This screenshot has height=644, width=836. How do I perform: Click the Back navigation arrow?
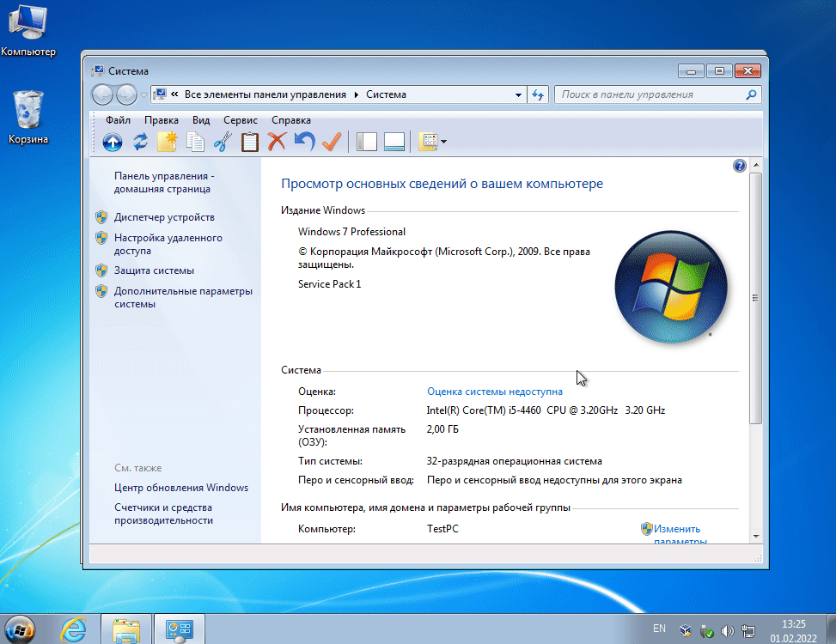click(x=102, y=95)
